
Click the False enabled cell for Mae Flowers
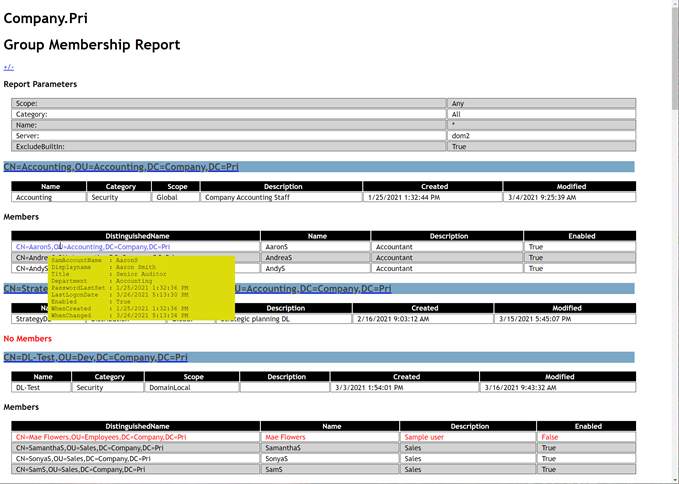pos(586,437)
